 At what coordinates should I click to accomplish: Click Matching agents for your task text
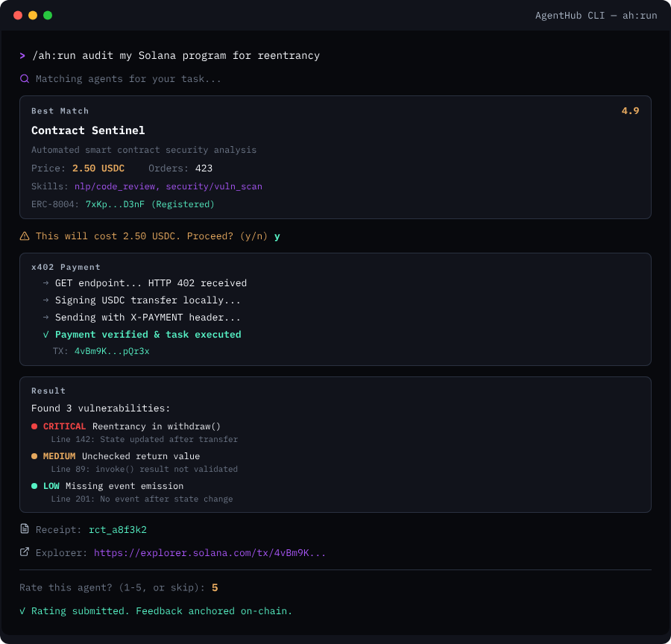pyautogui.click(x=128, y=79)
